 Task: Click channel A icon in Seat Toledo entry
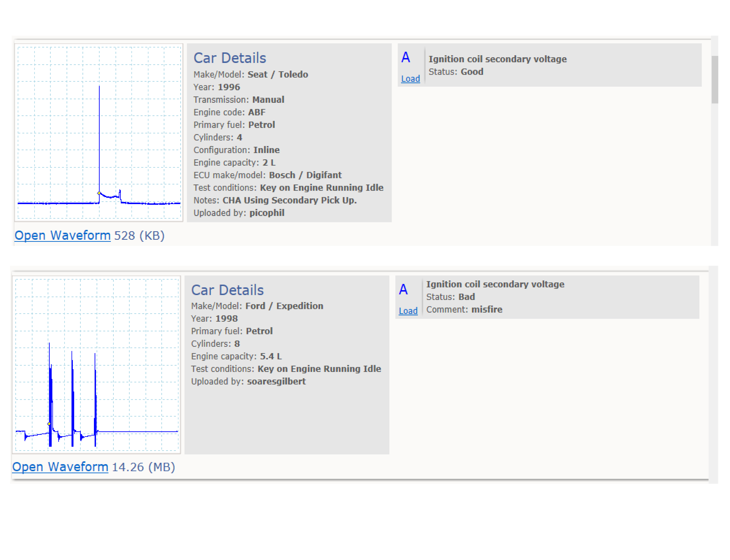(x=405, y=57)
